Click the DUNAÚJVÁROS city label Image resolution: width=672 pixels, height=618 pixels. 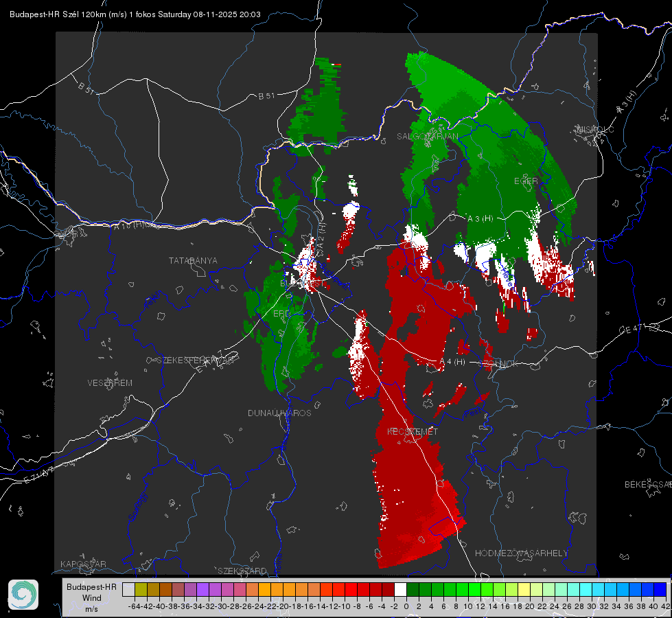279,413
